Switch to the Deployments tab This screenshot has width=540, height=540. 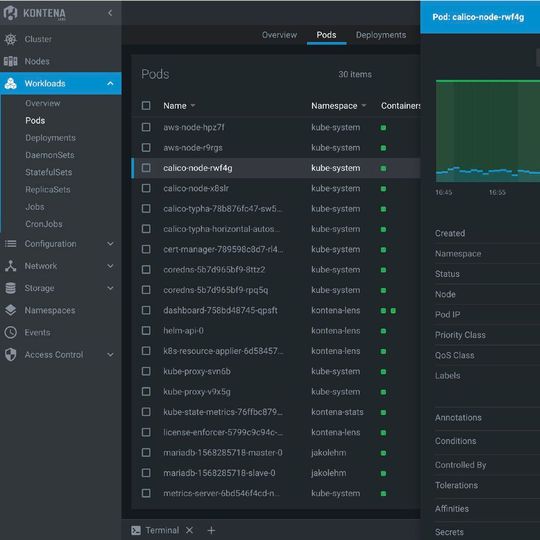[381, 35]
